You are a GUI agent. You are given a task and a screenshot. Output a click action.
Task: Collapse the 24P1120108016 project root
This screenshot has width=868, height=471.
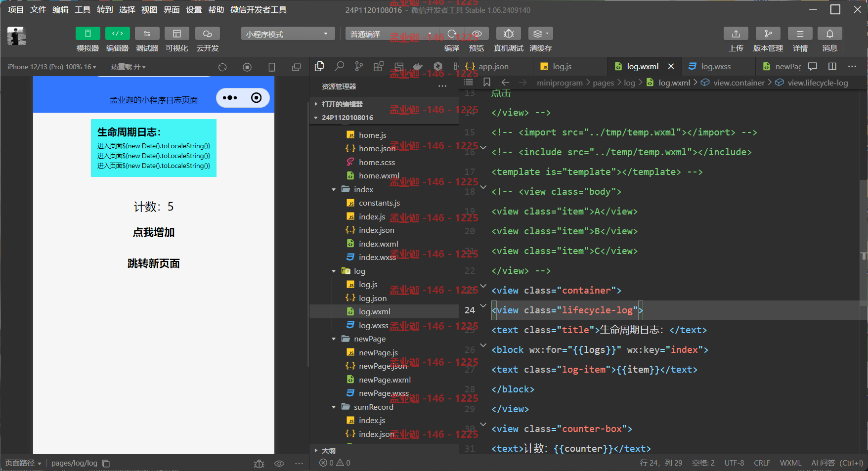point(384,118)
